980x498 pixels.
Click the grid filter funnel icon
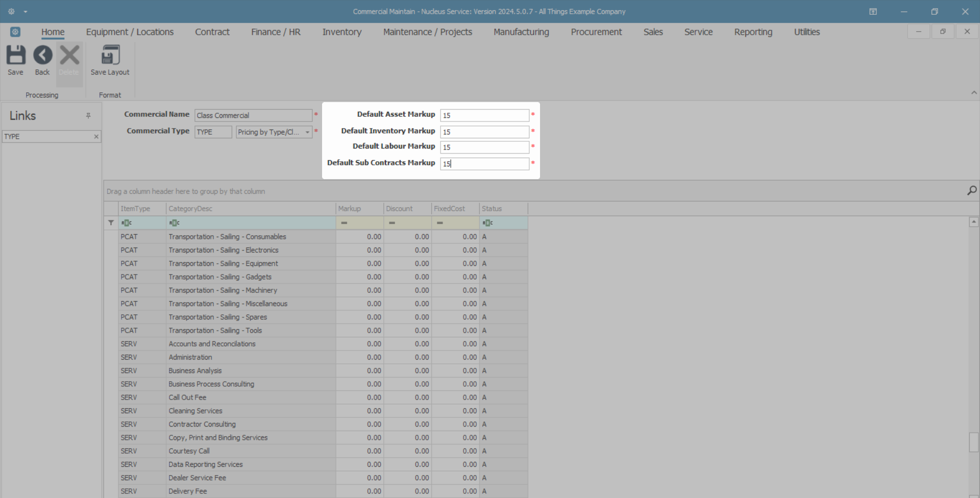(111, 223)
